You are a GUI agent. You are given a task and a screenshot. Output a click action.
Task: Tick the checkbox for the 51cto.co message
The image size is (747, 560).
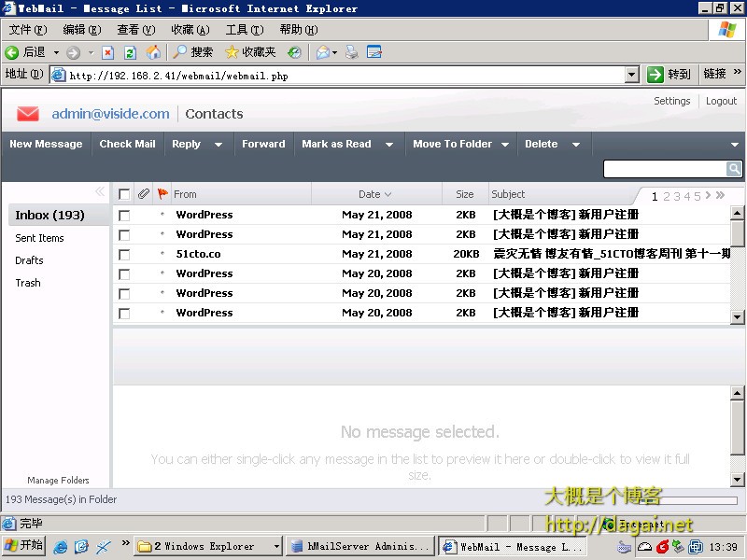(124, 254)
